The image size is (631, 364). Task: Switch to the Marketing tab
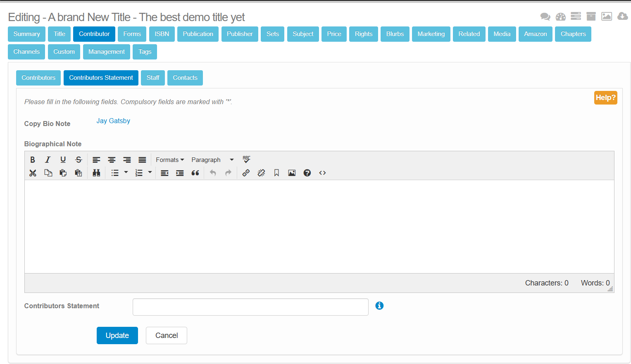pyautogui.click(x=431, y=34)
